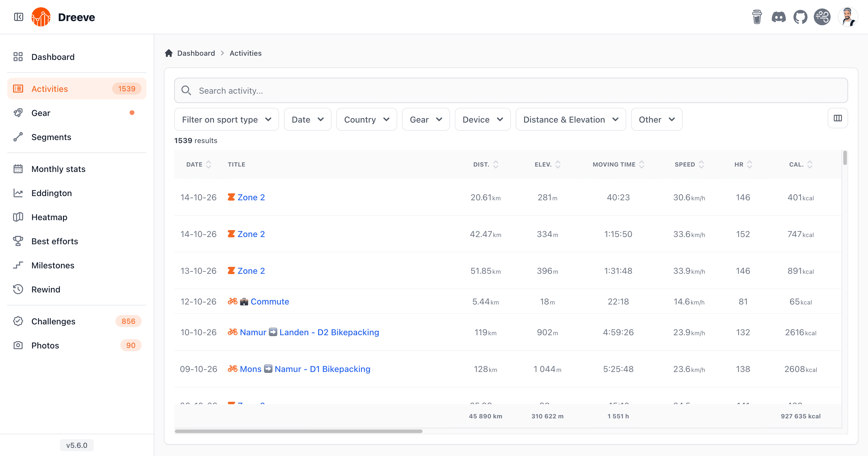Sort table by Moving Time column
Viewport: 868px width, 456px height.
click(x=618, y=164)
